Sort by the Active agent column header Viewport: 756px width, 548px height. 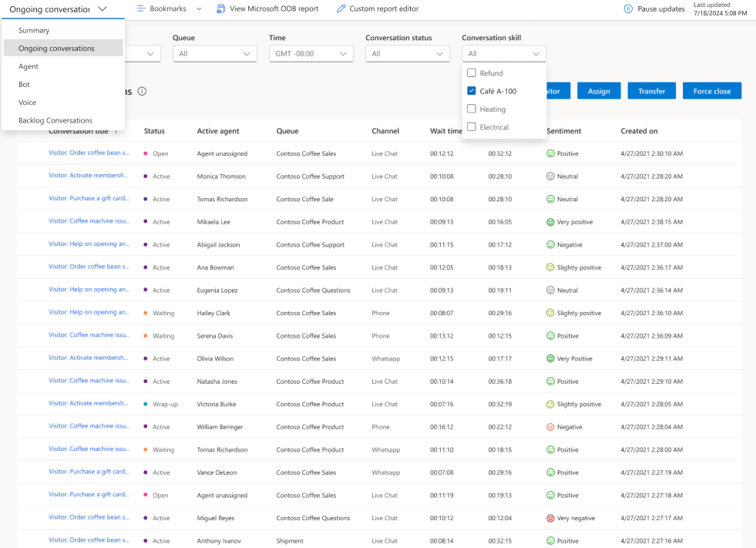point(218,131)
